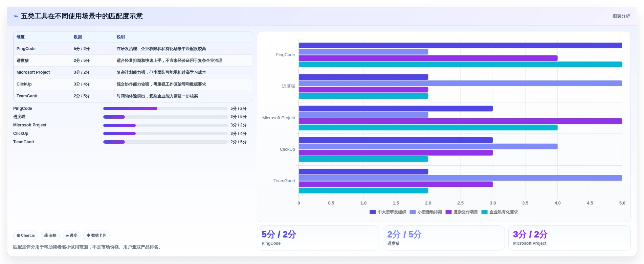644x264 pixels.
Task: Click the Chart.js tag chip
Action: coord(26,235)
